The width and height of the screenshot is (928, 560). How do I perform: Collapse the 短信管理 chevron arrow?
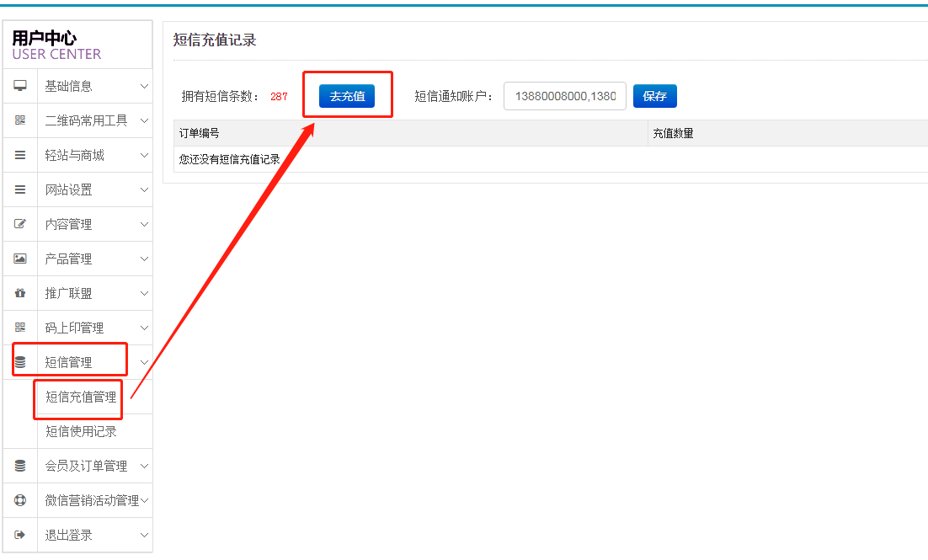click(144, 362)
